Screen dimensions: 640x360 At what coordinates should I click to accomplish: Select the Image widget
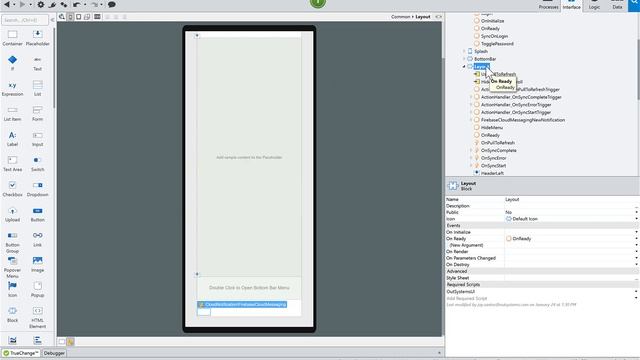(38, 264)
